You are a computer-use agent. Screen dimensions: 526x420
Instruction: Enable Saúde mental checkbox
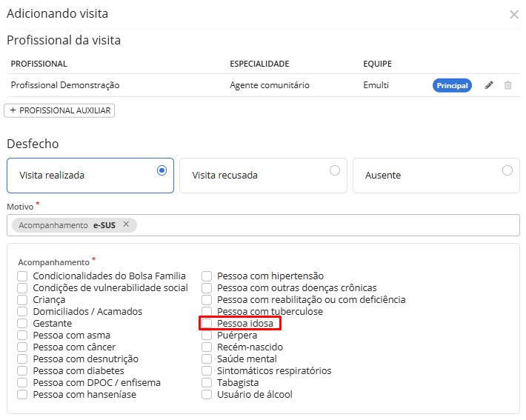(207, 359)
